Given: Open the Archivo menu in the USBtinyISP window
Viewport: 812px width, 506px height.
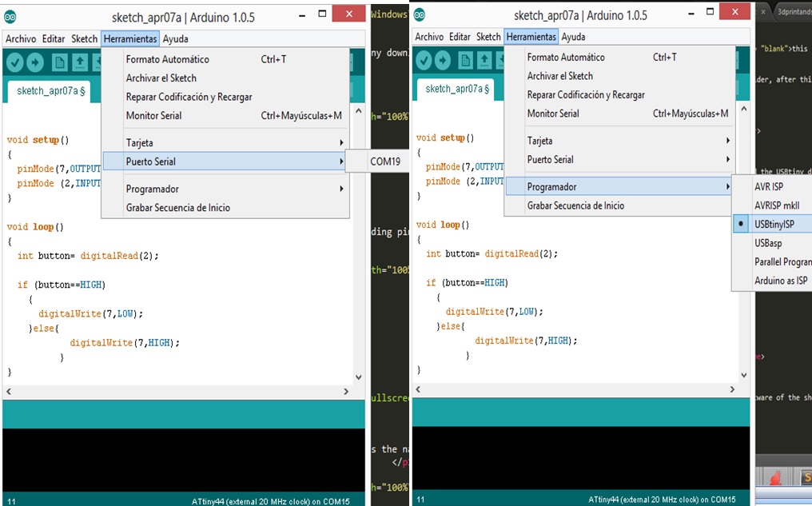Looking at the screenshot, I should 429,37.
